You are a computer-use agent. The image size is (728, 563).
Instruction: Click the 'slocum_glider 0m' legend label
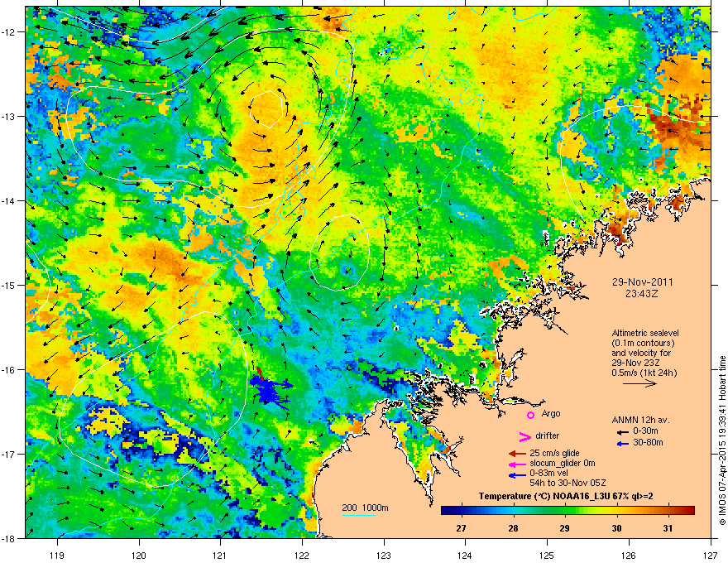click(x=563, y=464)
